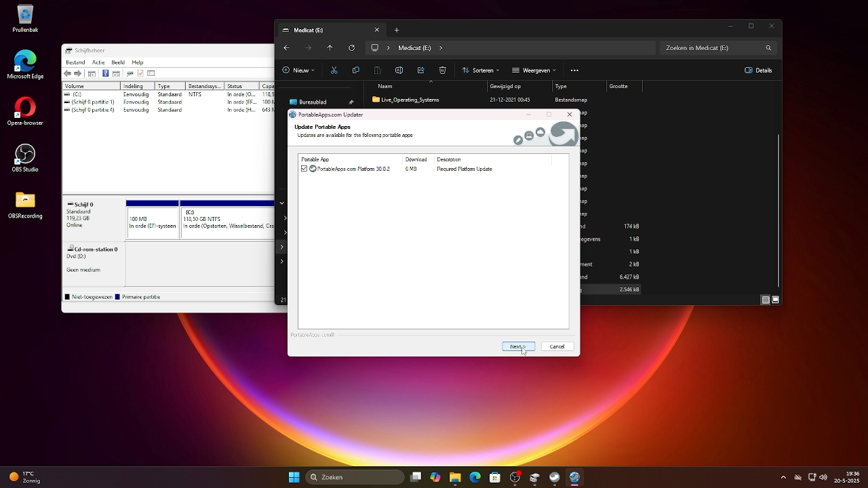Click the checkmark properties icon in Schijfbeheer toolbar

tap(140, 73)
